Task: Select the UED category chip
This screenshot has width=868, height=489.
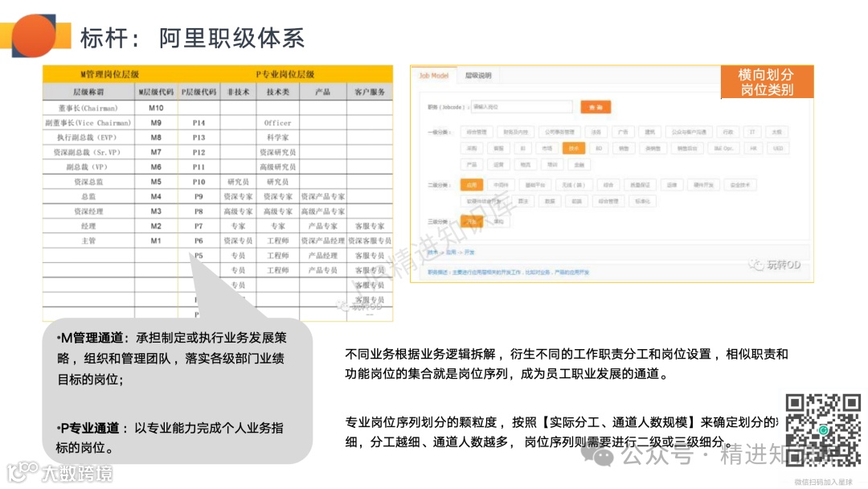Action: (780, 148)
